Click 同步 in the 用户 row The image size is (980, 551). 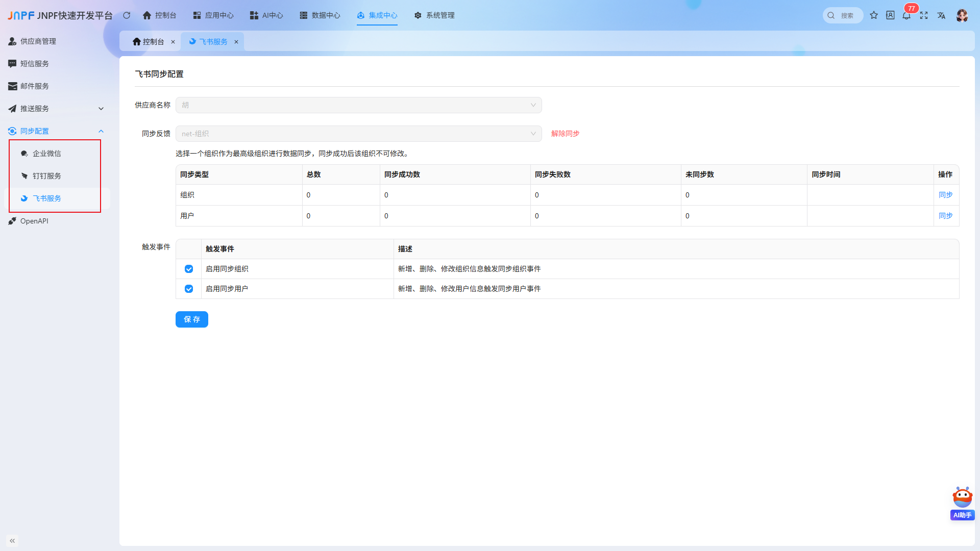coord(946,216)
